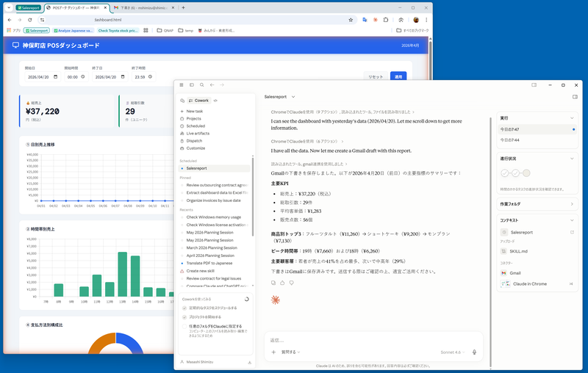Click the download icon beside account name
588x373 pixels.
249,362
